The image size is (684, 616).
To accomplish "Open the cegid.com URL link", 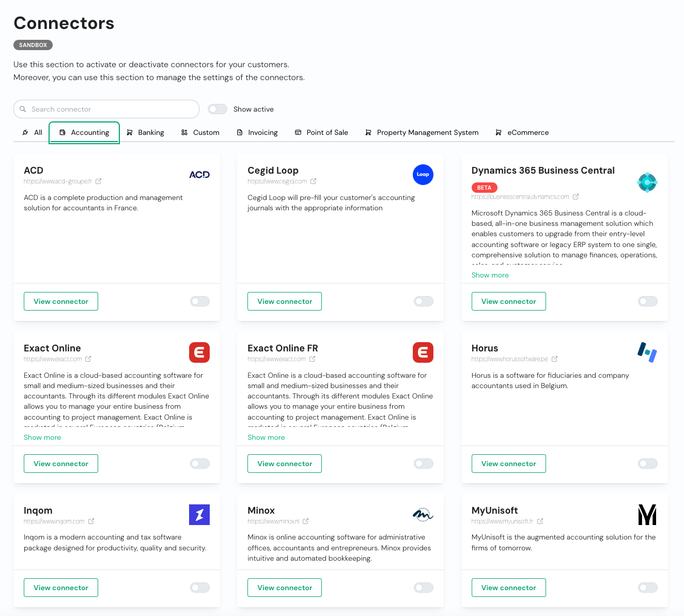I will 277,181.
